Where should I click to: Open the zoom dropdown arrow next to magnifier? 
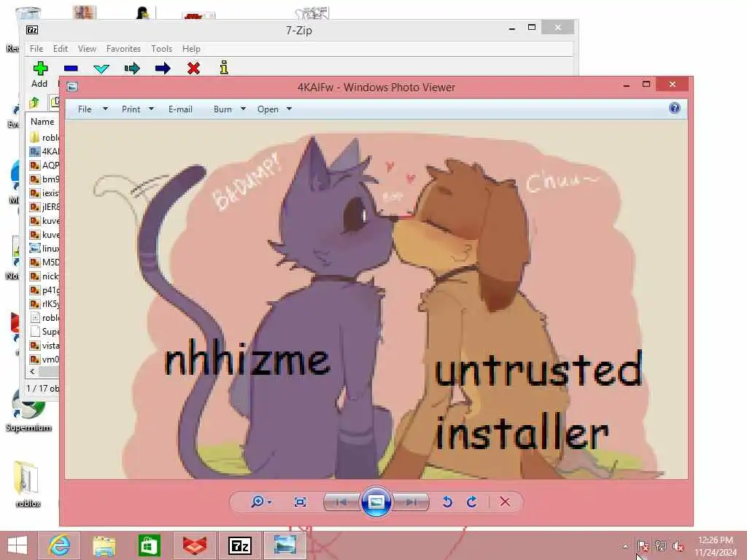[270, 502]
